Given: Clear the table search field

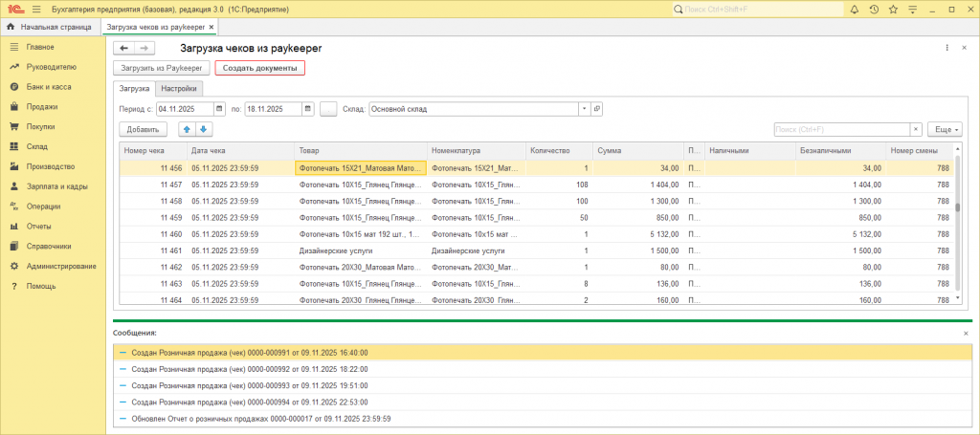Looking at the screenshot, I should tap(916, 129).
